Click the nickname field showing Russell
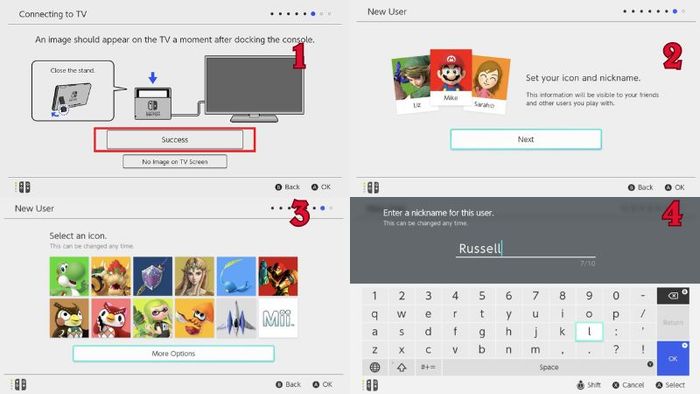 525,249
